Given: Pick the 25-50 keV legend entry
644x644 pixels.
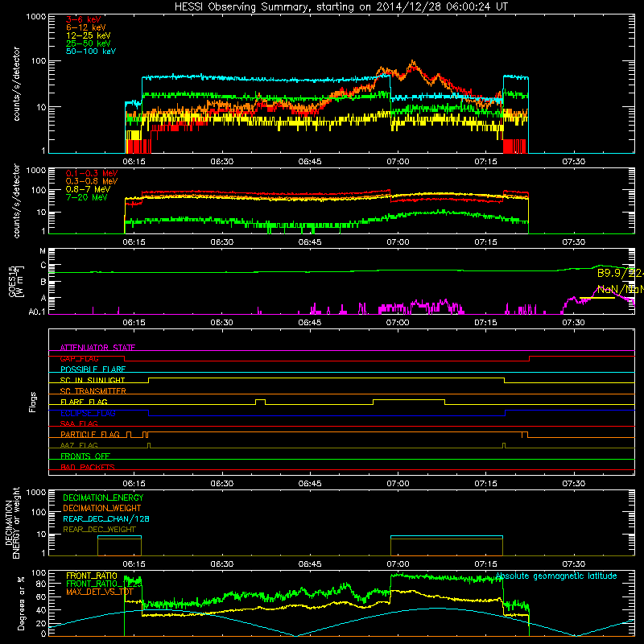Looking at the screenshot, I should point(88,43).
